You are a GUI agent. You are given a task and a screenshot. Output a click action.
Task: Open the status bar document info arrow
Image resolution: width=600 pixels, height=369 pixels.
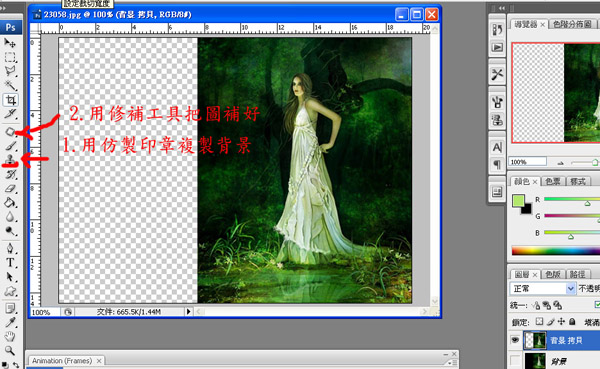188,312
